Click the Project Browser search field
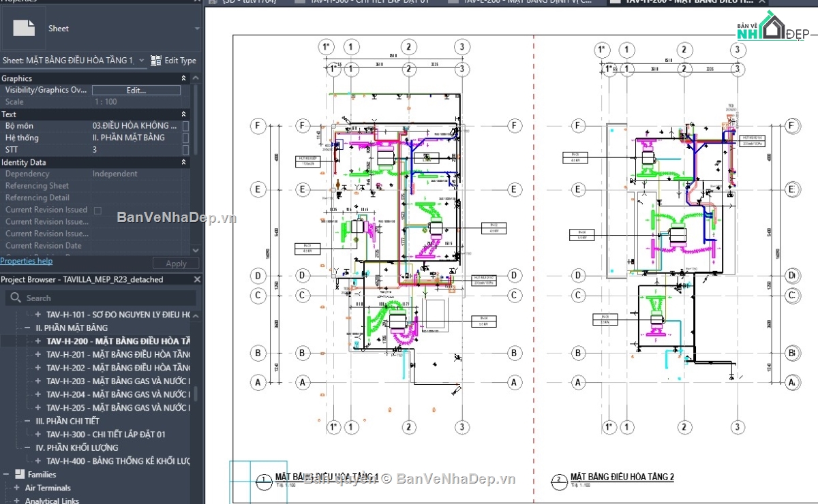This screenshot has width=818, height=504. click(100, 298)
